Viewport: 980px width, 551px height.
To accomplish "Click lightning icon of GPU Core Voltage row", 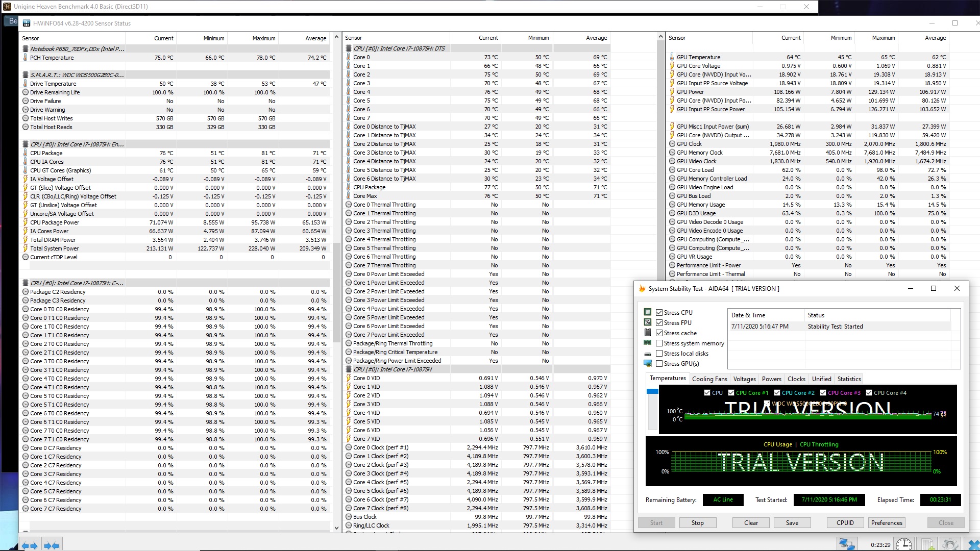I will pos(672,66).
